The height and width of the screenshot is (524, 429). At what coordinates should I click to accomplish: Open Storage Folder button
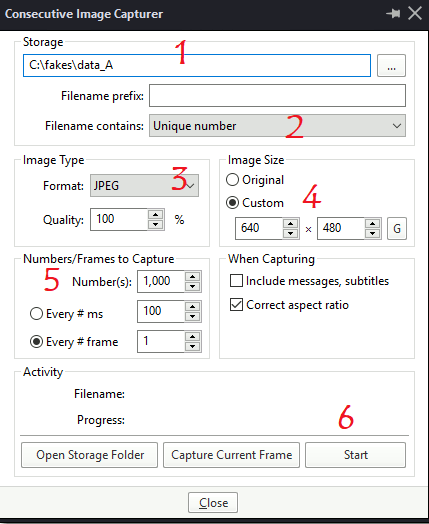90,455
